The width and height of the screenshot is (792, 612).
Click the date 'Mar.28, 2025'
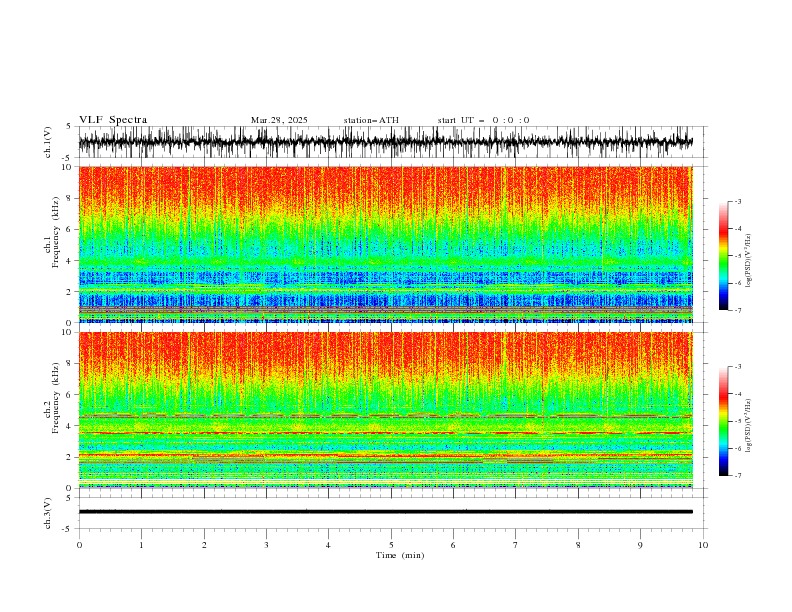[x=279, y=120]
